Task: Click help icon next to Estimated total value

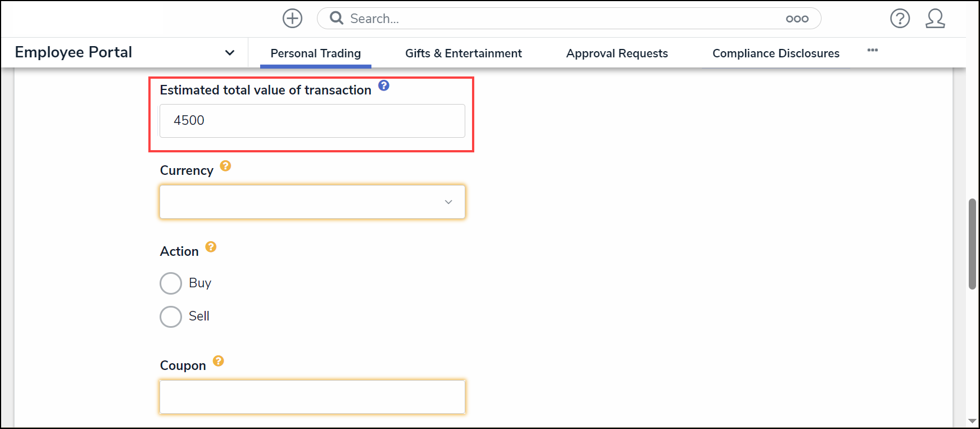Action: (x=384, y=85)
